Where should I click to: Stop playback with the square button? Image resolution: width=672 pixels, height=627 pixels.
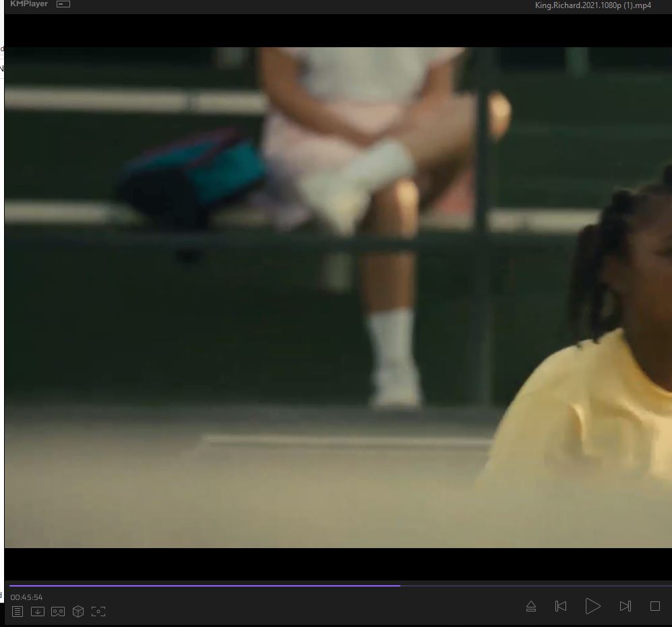pyautogui.click(x=654, y=606)
